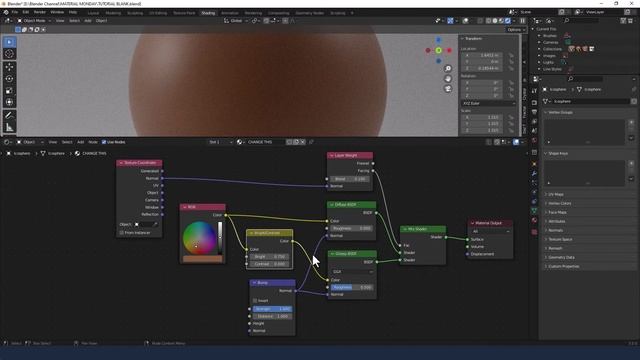Select the Measure tool
Viewport: 640px width, 360px height.
[9, 128]
